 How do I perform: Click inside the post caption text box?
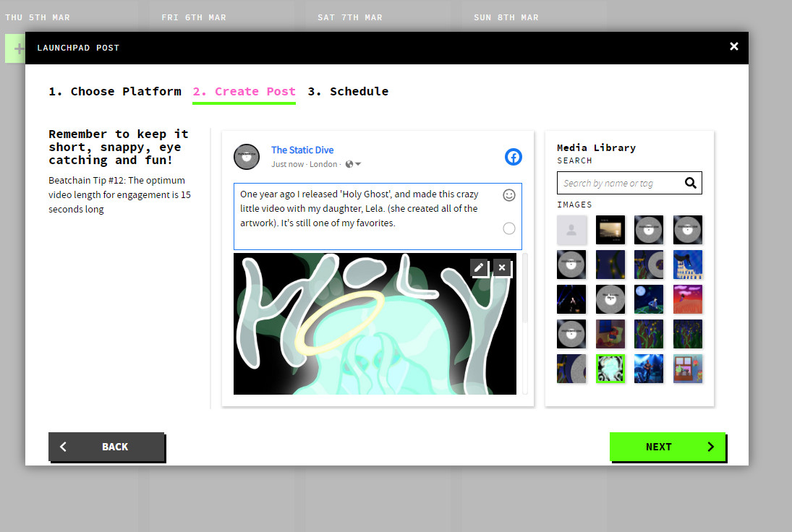[378, 216]
